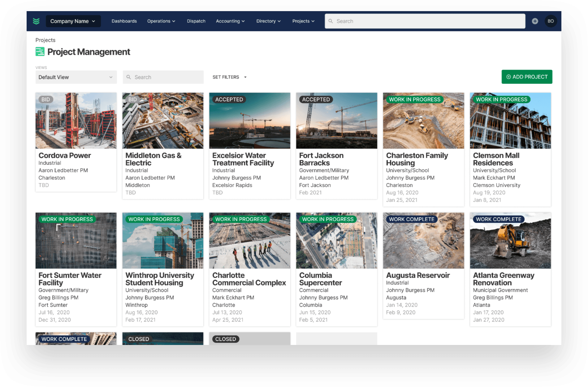Open the Company Name dropdown
This screenshot has width=588, height=387.
tap(73, 21)
